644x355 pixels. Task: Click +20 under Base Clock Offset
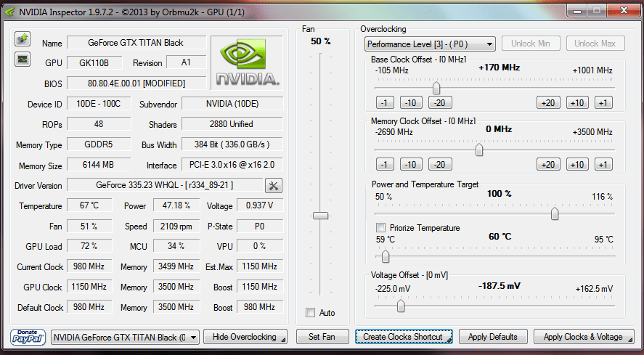pos(548,102)
